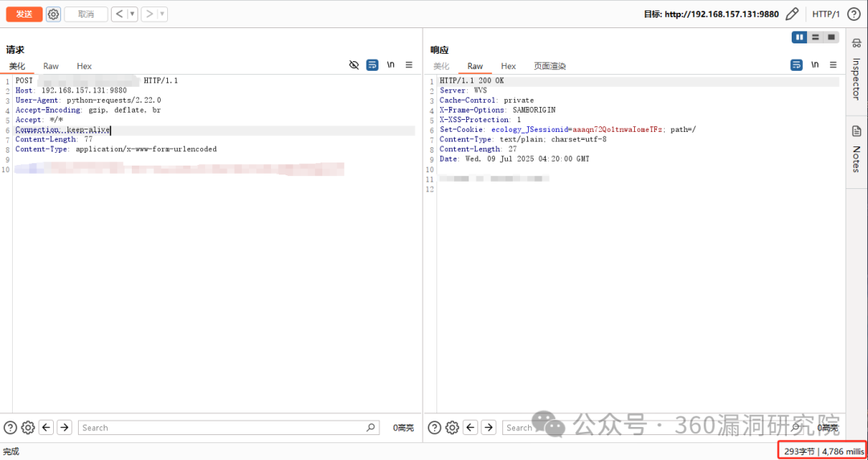Expand the next request history dropdown arrow
The width and height of the screenshot is (868, 460).
[x=163, y=14]
